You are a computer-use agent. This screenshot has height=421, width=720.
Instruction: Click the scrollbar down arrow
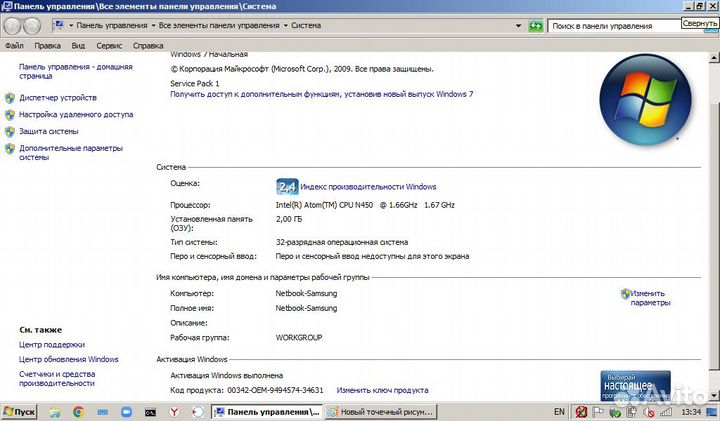[714, 395]
